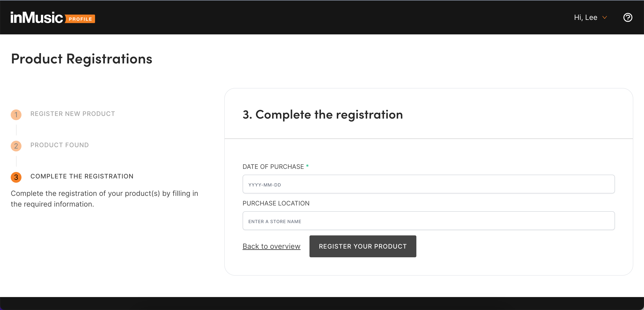
Task: Click the "3. Complete the registration" heading
Action: point(322,115)
